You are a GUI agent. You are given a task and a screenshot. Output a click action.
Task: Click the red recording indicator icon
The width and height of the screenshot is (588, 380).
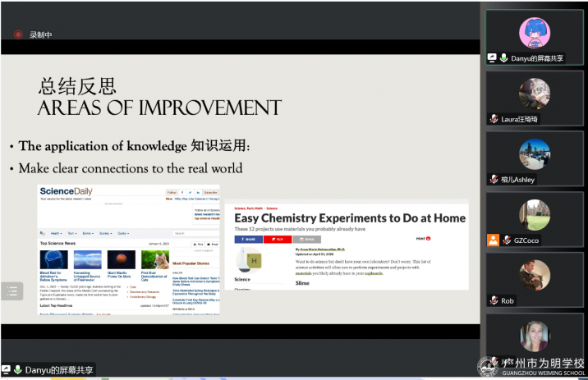coord(19,34)
